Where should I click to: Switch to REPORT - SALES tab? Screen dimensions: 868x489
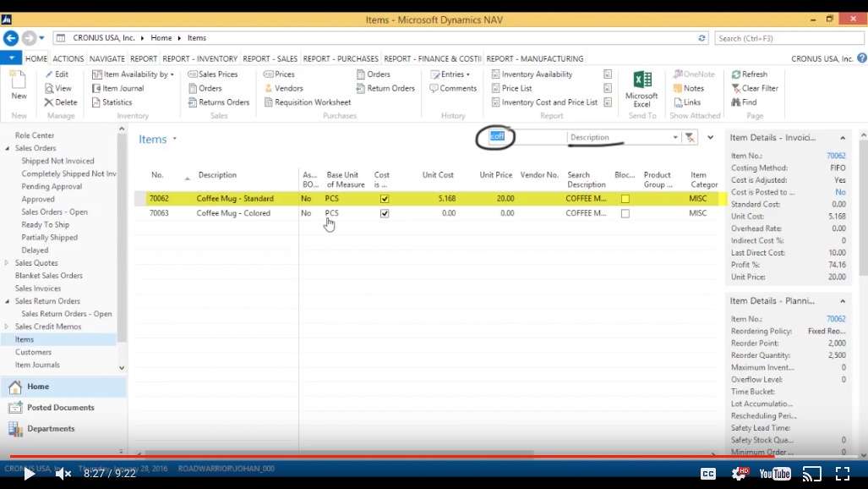click(270, 58)
